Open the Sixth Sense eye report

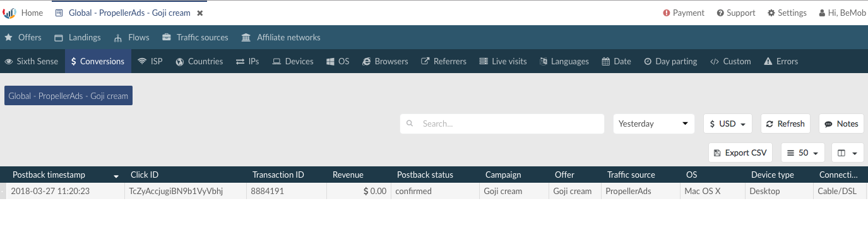[x=32, y=61]
